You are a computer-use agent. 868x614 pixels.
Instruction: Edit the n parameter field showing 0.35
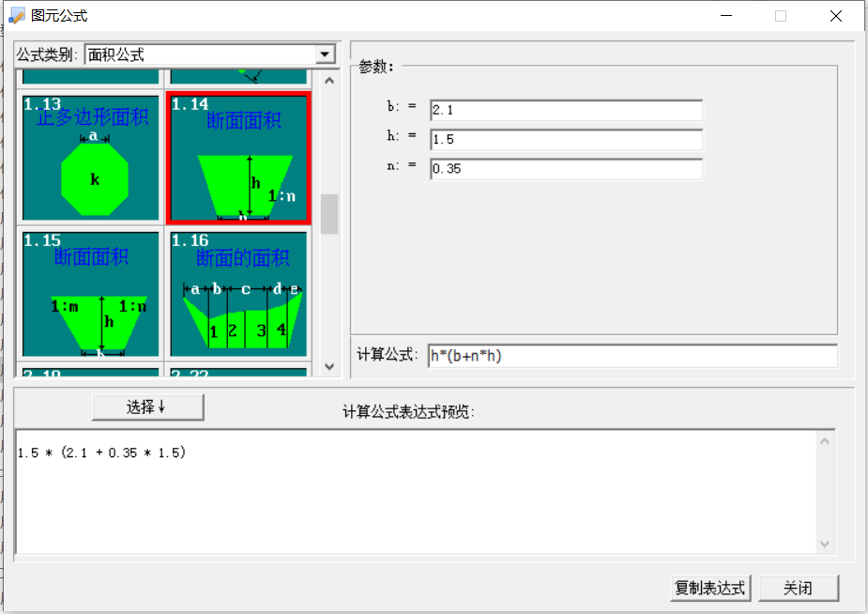pyautogui.click(x=566, y=169)
